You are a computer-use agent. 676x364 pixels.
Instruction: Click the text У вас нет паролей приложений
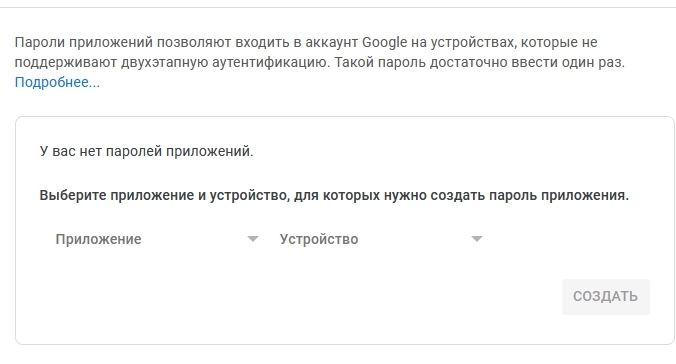tap(147, 151)
